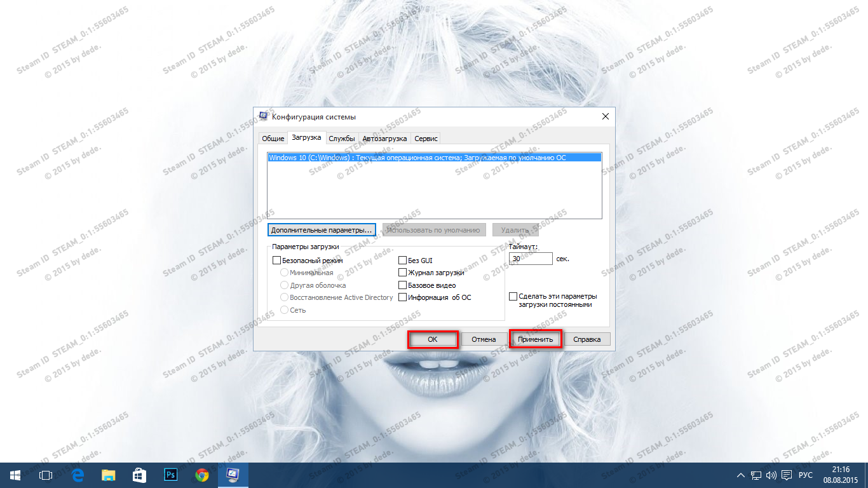
Task: Close the Конфигурация системы window
Action: [x=605, y=117]
